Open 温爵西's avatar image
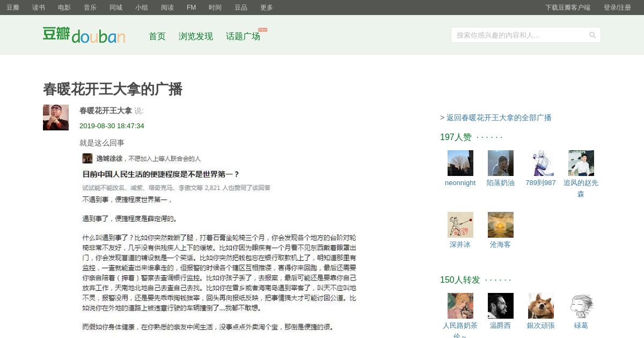The height and width of the screenshot is (338, 644). [501, 306]
